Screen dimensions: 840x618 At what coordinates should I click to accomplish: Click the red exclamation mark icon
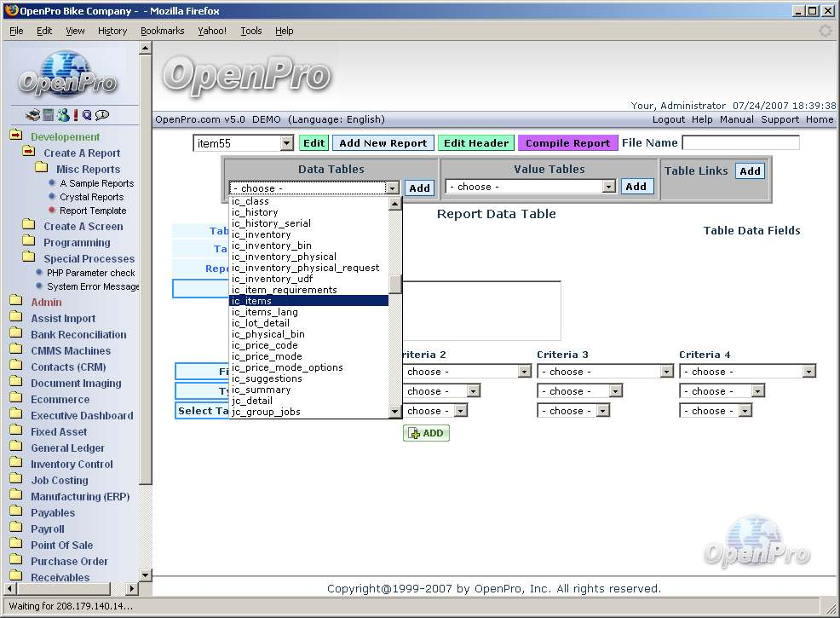coord(76,115)
